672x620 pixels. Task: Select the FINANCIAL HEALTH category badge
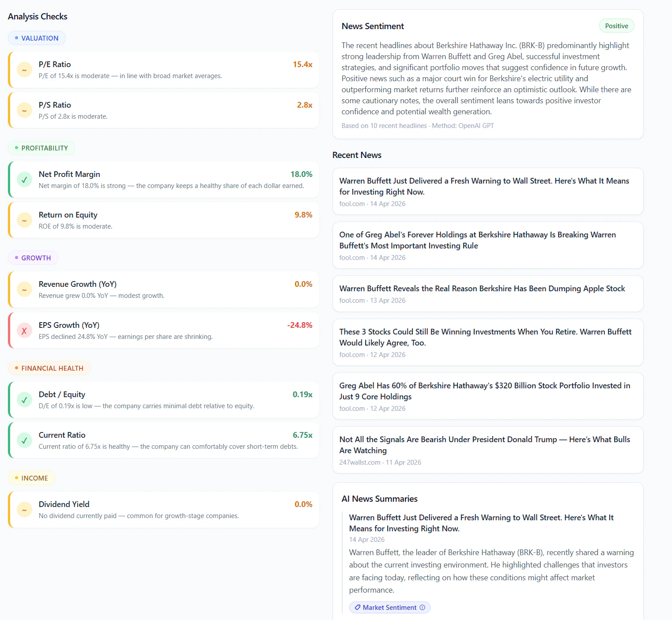point(49,368)
